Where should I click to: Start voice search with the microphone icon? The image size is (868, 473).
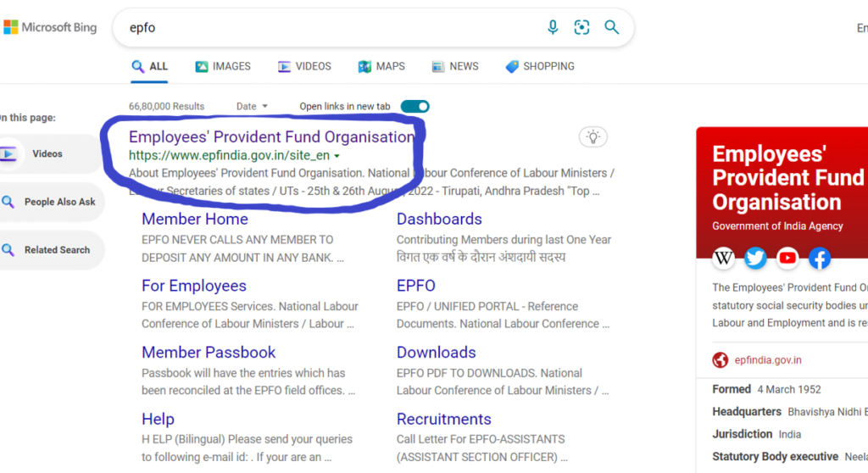tap(553, 27)
